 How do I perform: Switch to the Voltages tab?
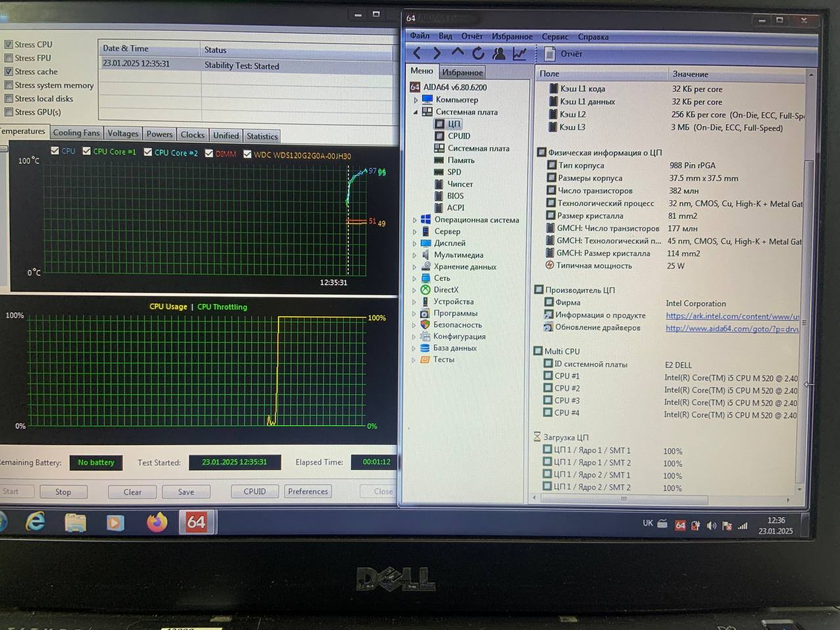pos(123,133)
